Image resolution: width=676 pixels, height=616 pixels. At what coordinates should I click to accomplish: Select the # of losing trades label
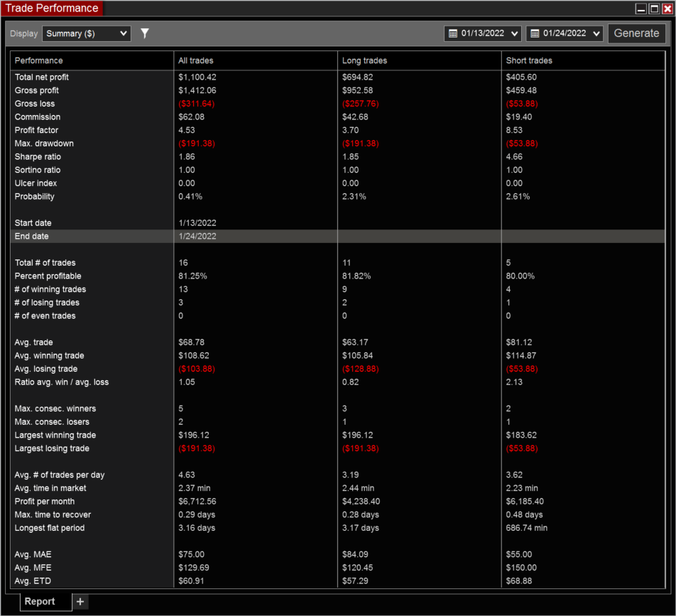tap(47, 303)
